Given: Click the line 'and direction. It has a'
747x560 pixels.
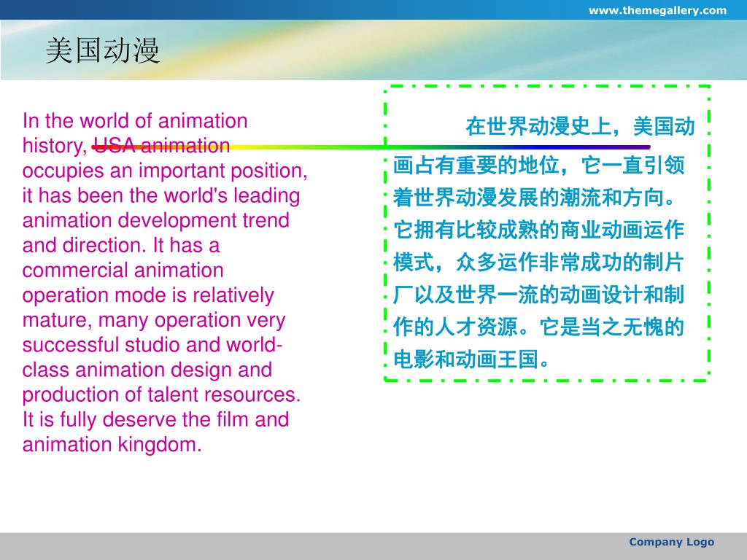Looking at the screenshot, I should coord(121,245).
